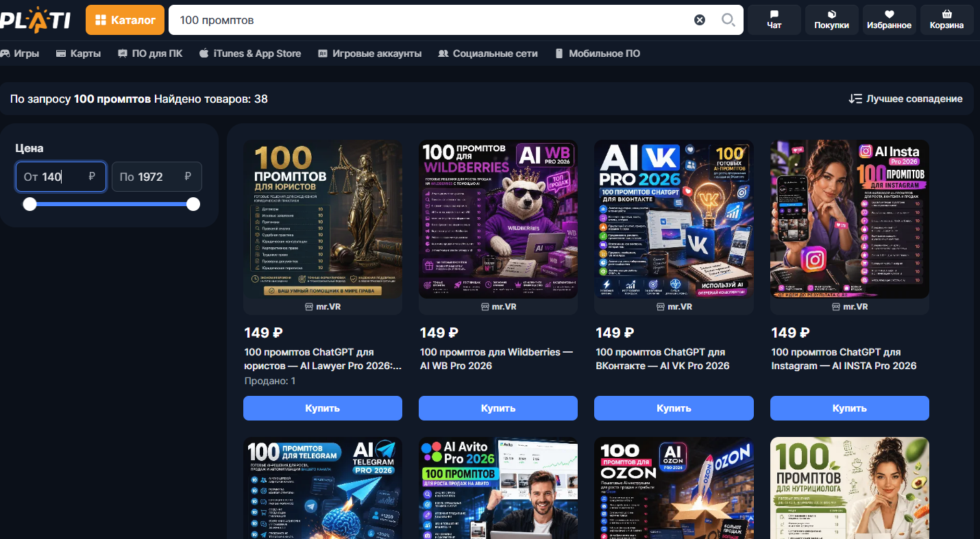Open the nutritionist prompts product image
The image size is (980, 539).
(x=850, y=488)
